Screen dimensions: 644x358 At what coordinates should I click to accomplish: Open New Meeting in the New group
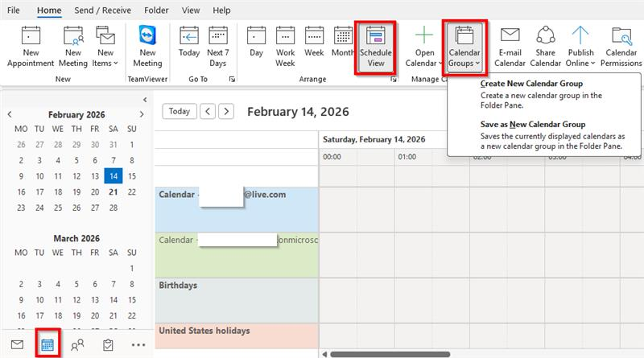73,46
